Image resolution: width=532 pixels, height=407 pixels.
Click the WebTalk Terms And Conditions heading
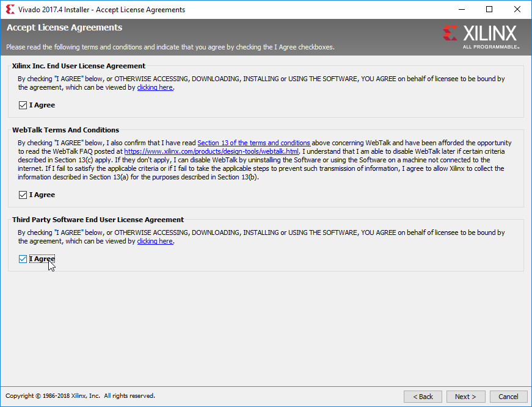coord(65,130)
